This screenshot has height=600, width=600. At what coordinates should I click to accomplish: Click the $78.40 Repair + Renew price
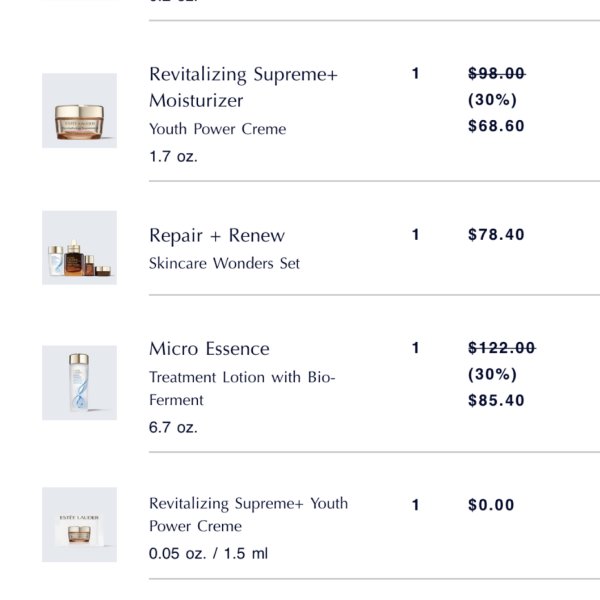(x=496, y=235)
